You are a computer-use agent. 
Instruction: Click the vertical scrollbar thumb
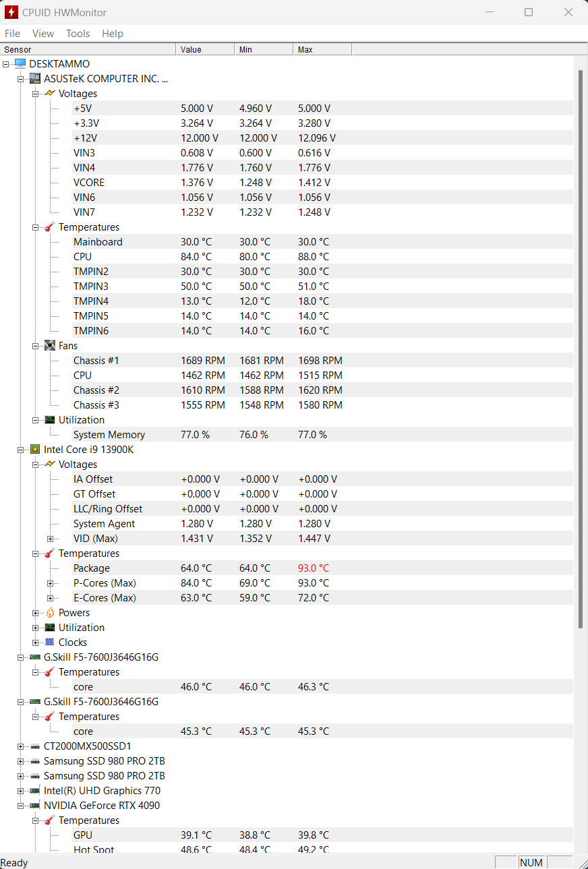580,349
